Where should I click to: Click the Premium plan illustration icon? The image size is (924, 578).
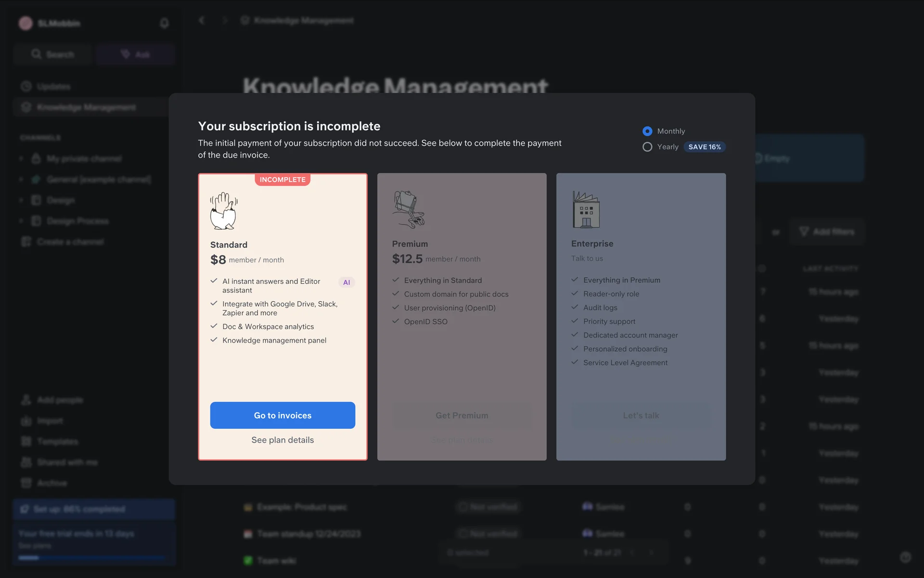click(x=409, y=210)
